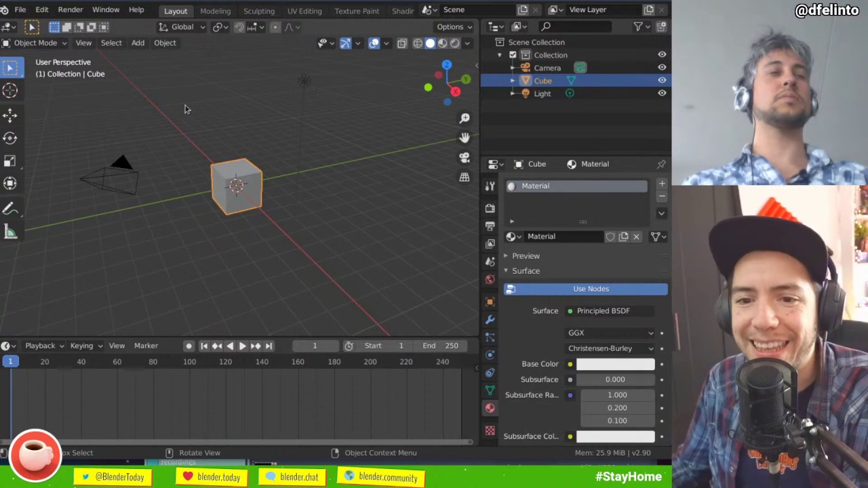Click the viewport pan hand icon
868x488 pixels.
[465, 138]
